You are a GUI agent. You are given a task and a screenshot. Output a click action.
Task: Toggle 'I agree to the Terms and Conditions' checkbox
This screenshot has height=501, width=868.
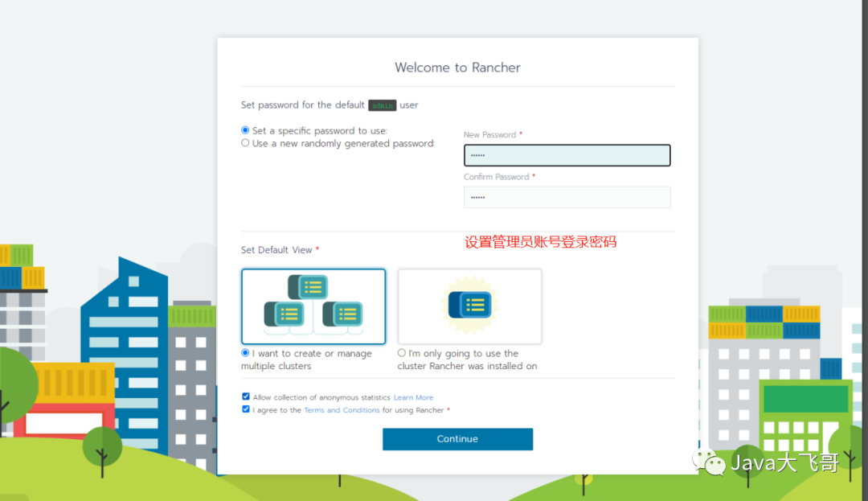coord(246,409)
